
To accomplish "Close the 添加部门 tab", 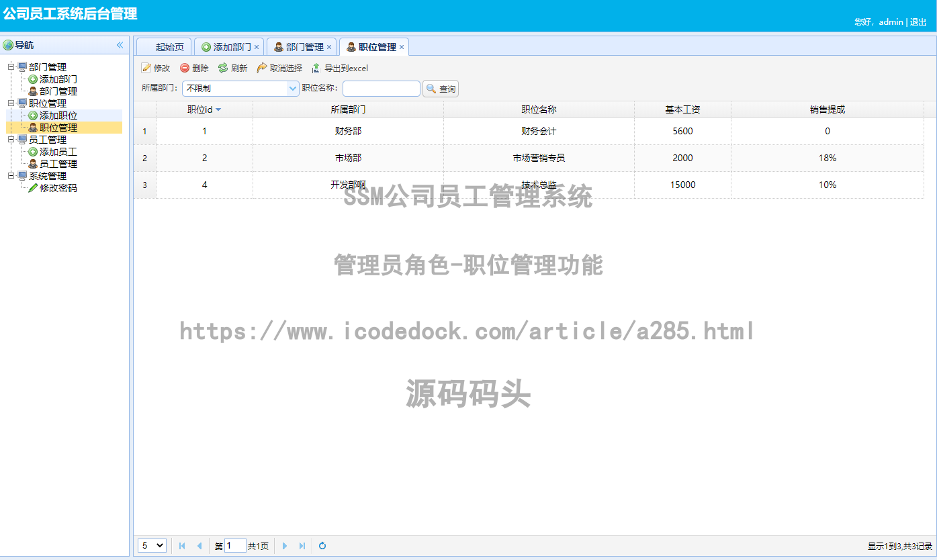I will (257, 47).
